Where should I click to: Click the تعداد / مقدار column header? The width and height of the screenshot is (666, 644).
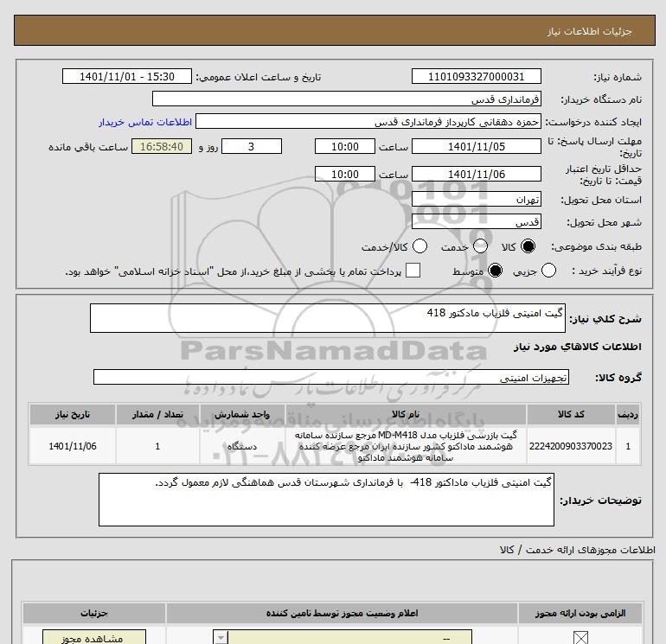157,414
